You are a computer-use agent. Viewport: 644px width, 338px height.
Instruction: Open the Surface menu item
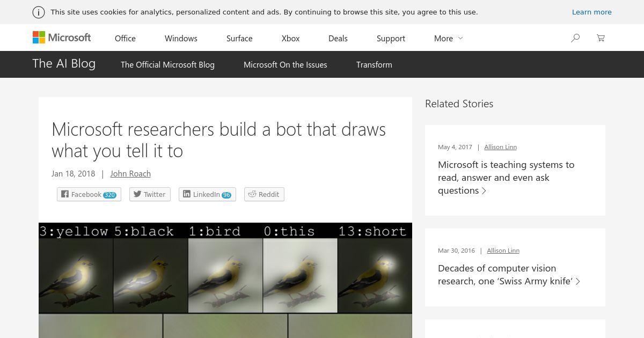tap(239, 38)
